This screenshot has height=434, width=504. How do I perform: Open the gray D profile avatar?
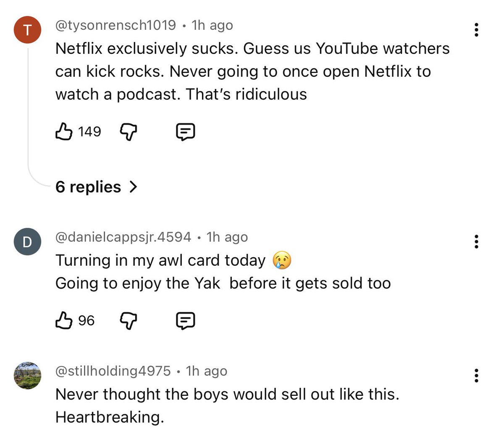click(27, 242)
